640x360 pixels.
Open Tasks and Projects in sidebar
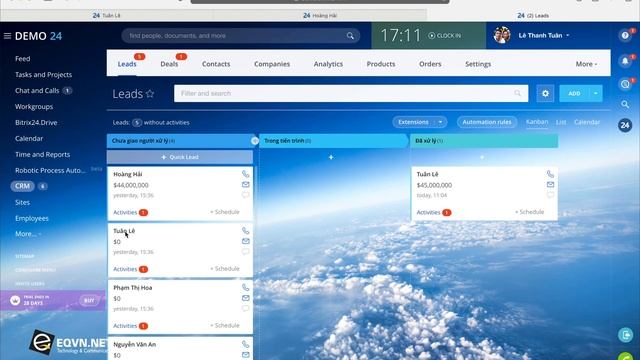43,75
